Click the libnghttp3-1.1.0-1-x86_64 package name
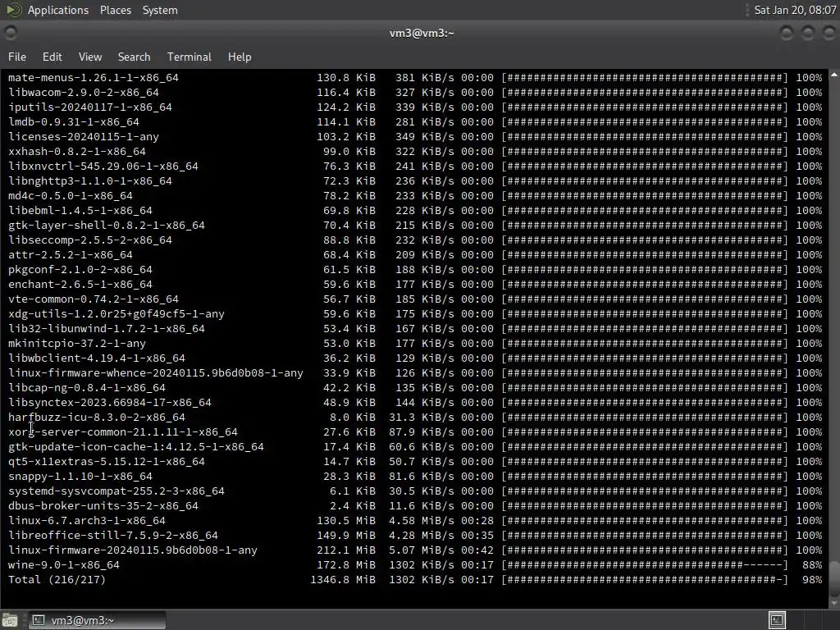 click(x=90, y=181)
